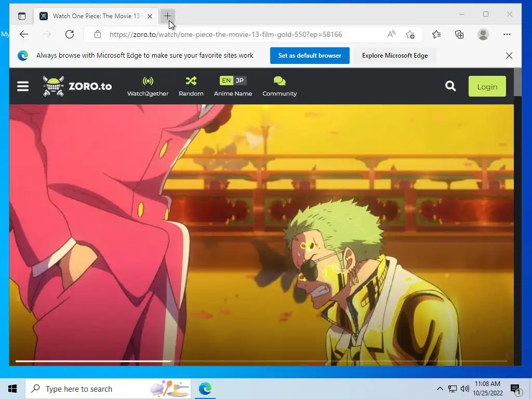532x399 pixels.
Task: Open the tab actions menu
Action: [x=22, y=16]
